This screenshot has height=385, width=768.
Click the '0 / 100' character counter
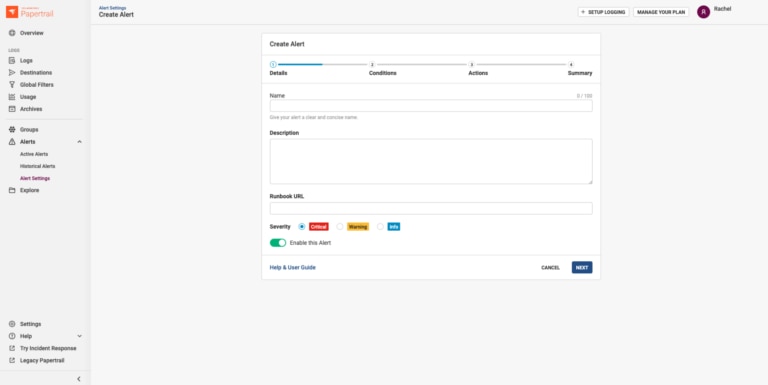click(x=584, y=96)
